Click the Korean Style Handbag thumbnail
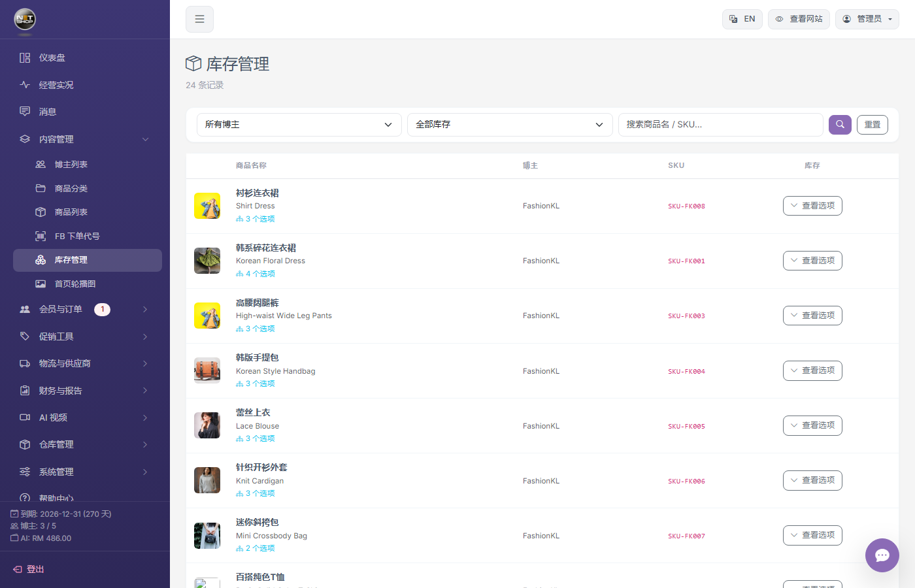The width and height of the screenshot is (915, 588). (207, 370)
